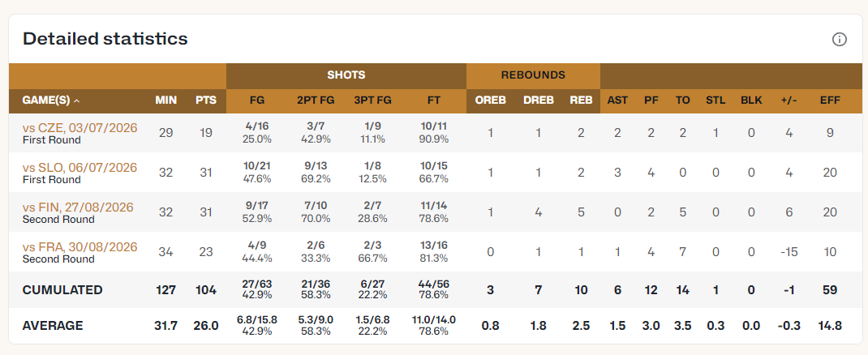Open the vs SLO, 06/07/2026 game
The height and width of the screenshot is (355, 868).
[79, 168]
